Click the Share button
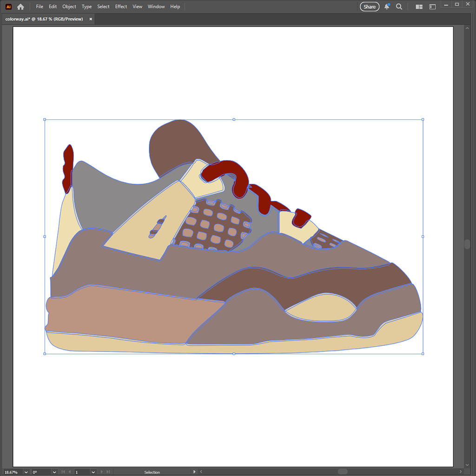This screenshot has width=476, height=476. click(x=369, y=7)
